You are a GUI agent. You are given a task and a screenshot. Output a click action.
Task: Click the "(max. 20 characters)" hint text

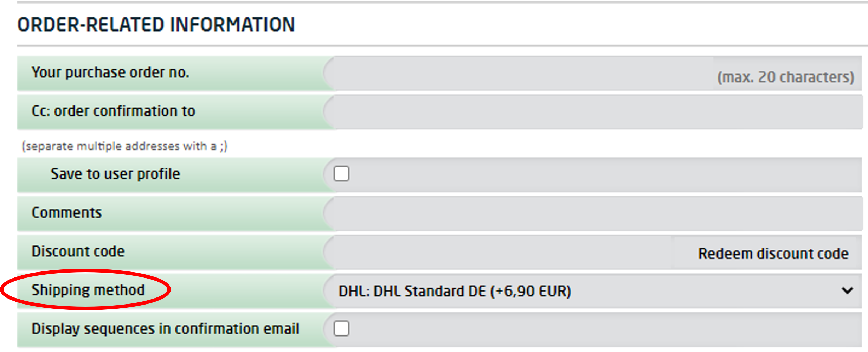(x=785, y=77)
